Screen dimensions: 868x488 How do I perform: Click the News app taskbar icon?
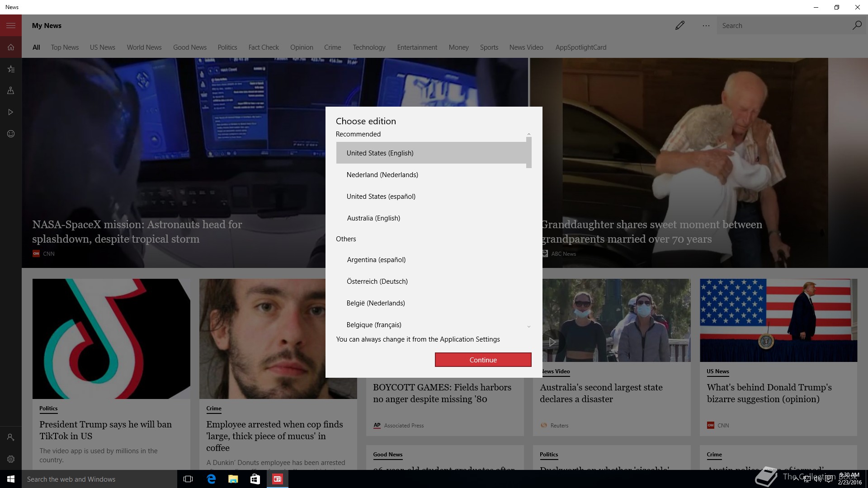coord(278,479)
